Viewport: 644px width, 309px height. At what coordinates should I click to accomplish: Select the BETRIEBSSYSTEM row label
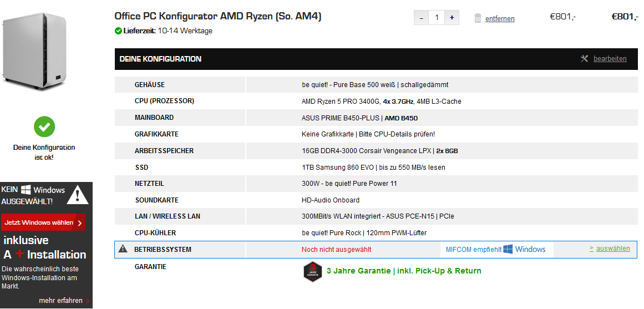(x=163, y=250)
